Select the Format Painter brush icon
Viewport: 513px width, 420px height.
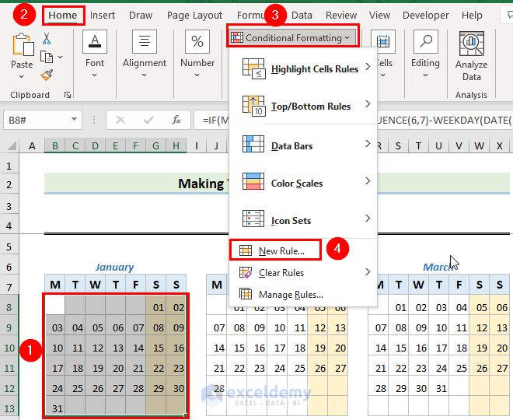[x=47, y=75]
